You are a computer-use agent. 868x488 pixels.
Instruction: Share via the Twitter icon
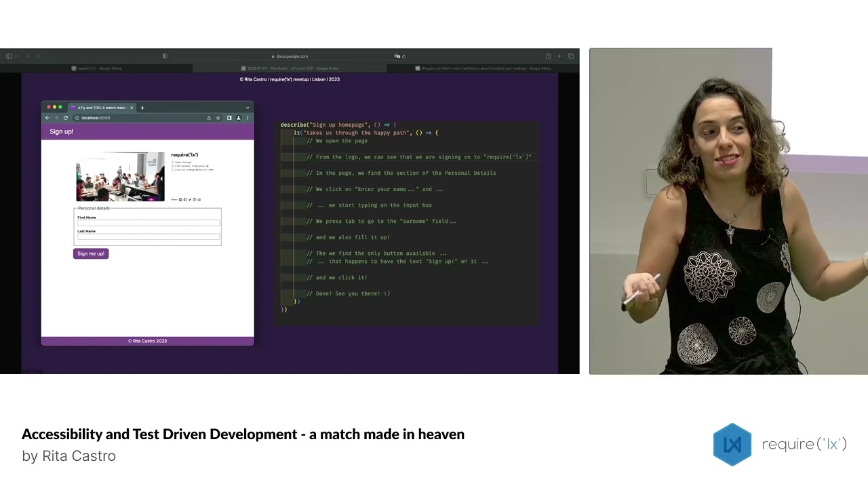coord(190,199)
